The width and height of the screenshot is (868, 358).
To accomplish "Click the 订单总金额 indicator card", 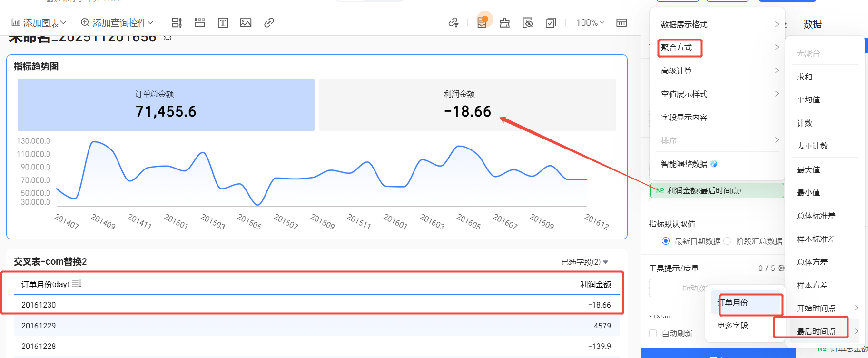I will coord(166,105).
